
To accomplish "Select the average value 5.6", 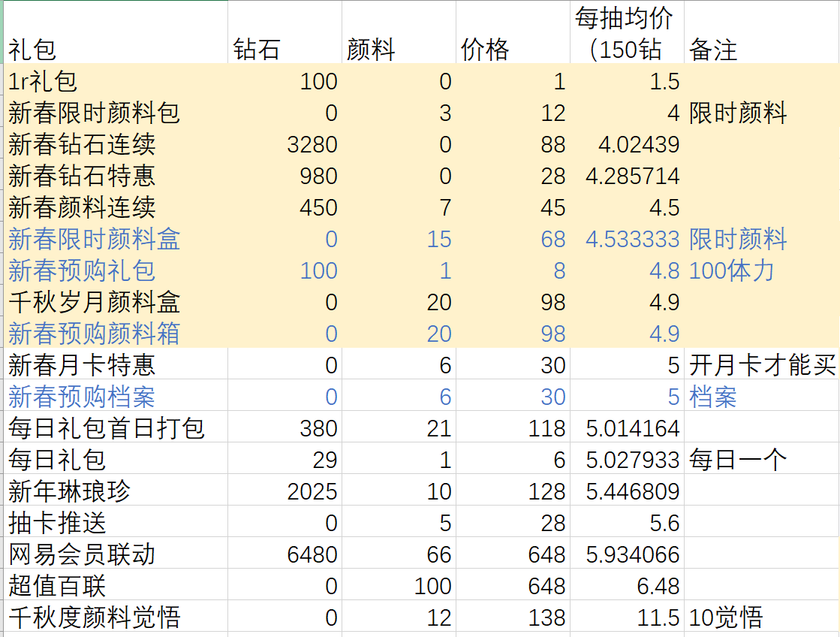I will (x=664, y=524).
